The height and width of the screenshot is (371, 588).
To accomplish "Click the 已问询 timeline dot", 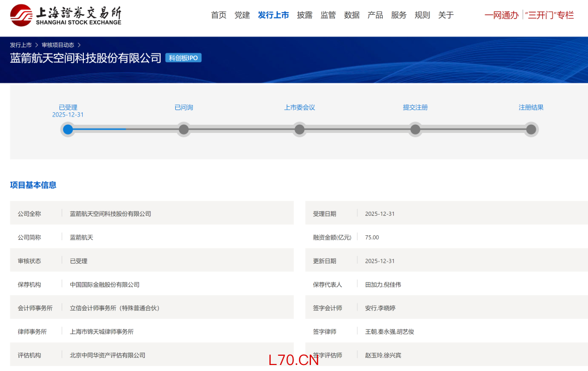I will (x=184, y=130).
